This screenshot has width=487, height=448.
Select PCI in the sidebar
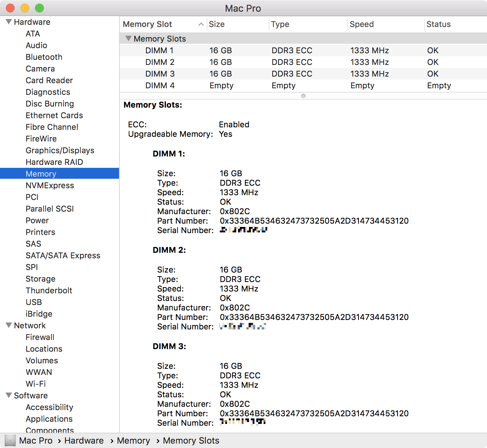(32, 197)
